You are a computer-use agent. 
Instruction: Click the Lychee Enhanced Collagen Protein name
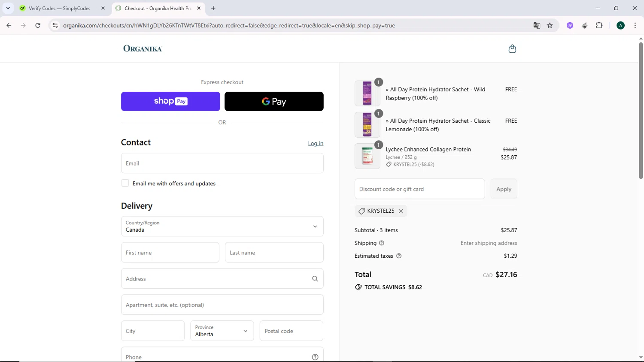pyautogui.click(x=428, y=149)
